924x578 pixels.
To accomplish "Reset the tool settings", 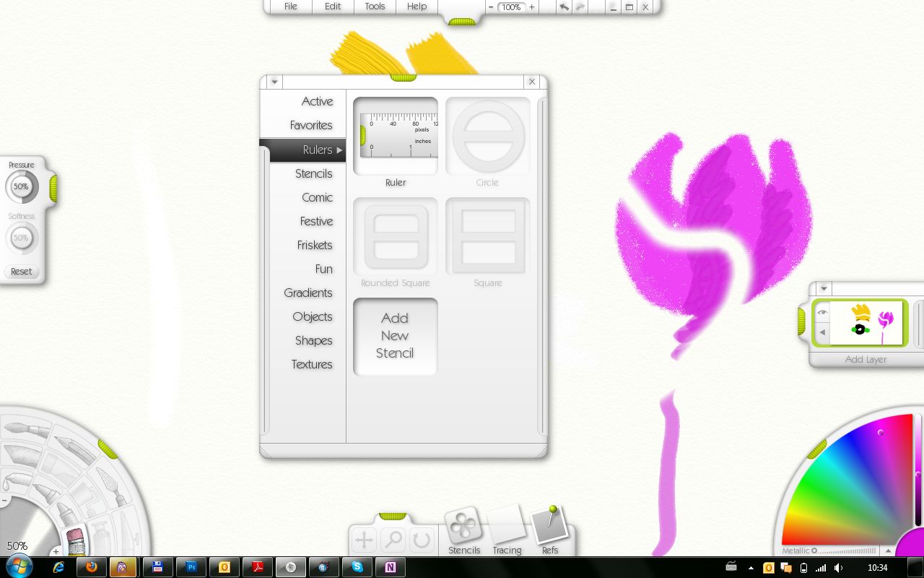I will tap(22, 272).
